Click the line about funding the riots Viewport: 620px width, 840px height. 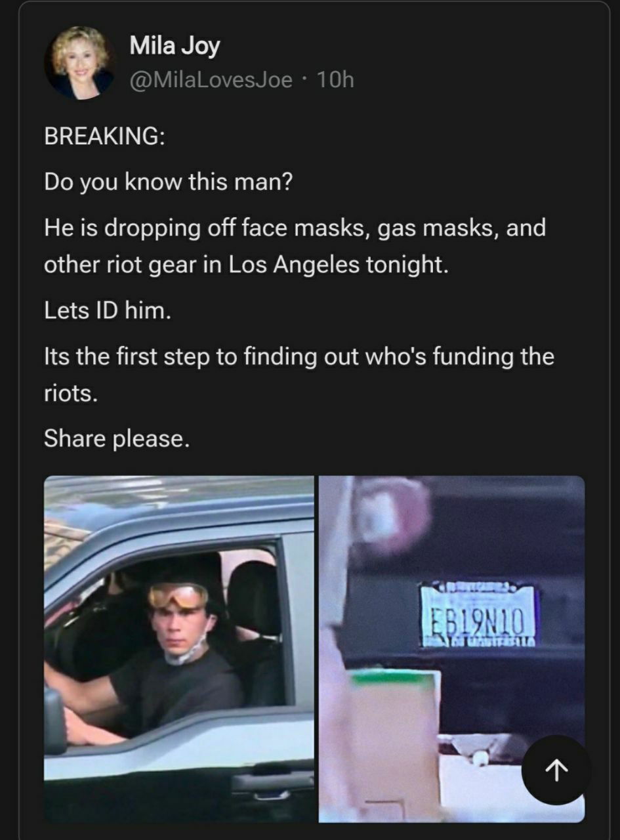point(299,375)
